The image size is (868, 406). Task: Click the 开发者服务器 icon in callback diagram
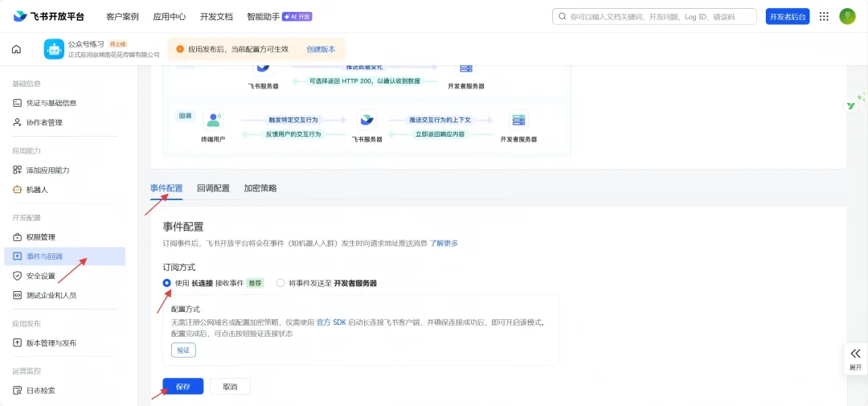(x=518, y=120)
